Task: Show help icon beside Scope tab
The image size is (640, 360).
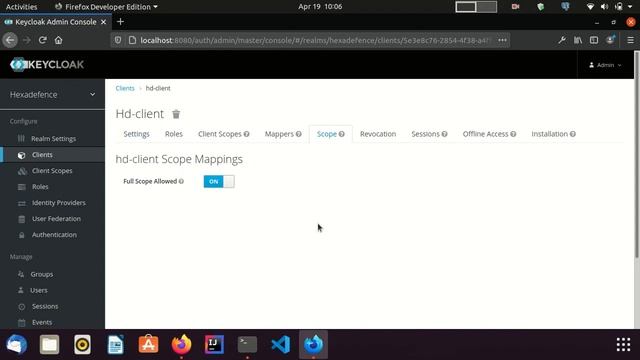Action: (342, 134)
